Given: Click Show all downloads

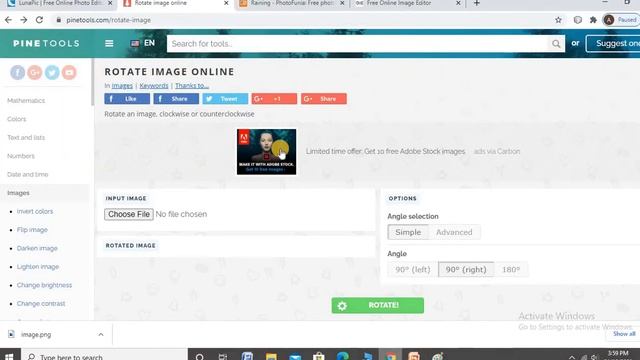Looking at the screenshot, I should pos(624,334).
